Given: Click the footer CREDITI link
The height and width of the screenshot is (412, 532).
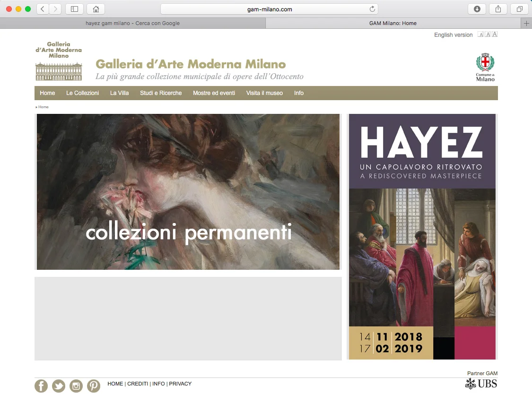Looking at the screenshot, I should pos(138,384).
